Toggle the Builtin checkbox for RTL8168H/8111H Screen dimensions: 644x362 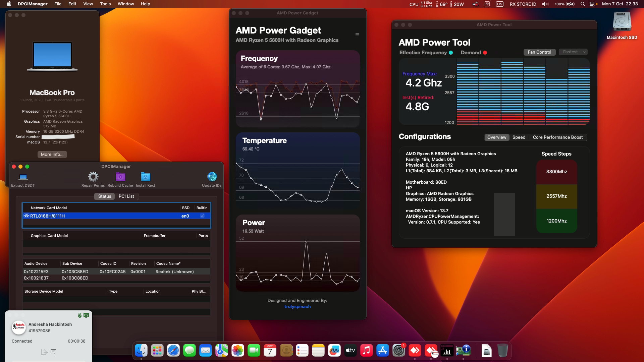click(x=202, y=216)
